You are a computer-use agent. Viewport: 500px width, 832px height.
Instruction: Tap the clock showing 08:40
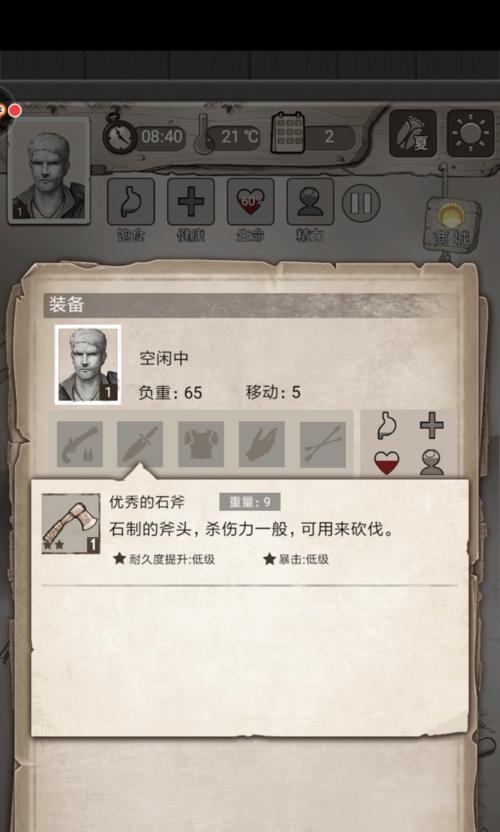(x=144, y=136)
